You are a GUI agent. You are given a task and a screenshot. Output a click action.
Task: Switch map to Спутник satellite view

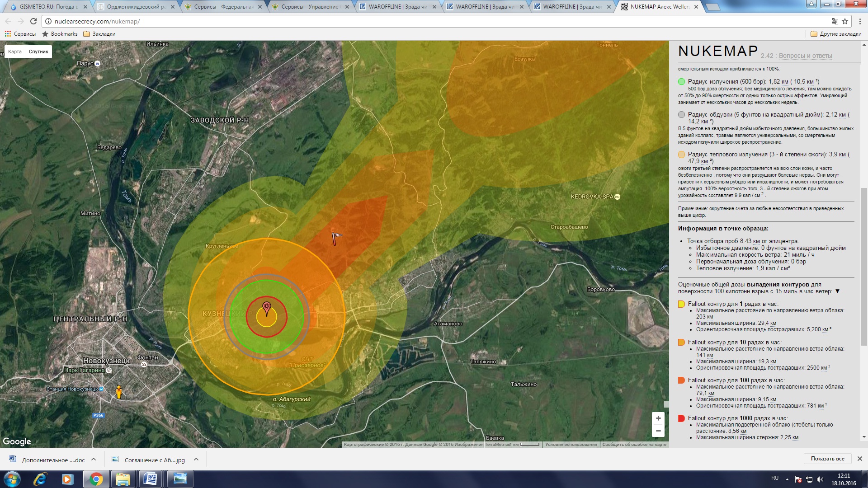click(x=38, y=52)
